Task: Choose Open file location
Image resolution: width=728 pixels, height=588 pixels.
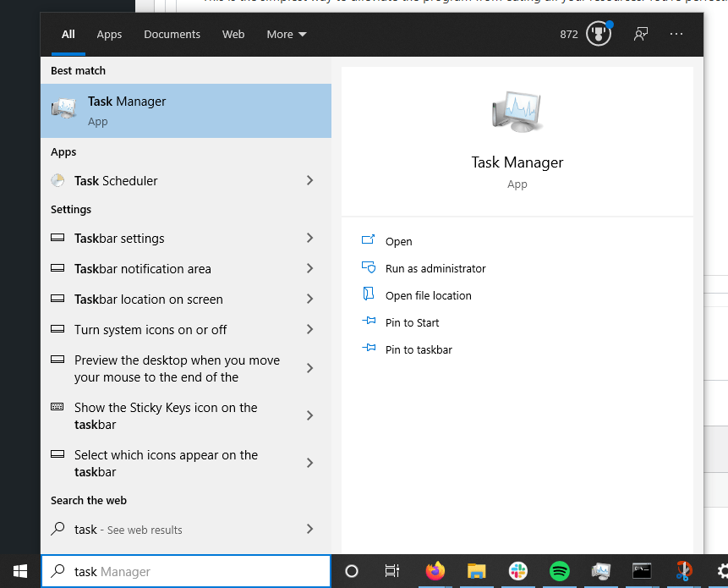Action: tap(428, 295)
